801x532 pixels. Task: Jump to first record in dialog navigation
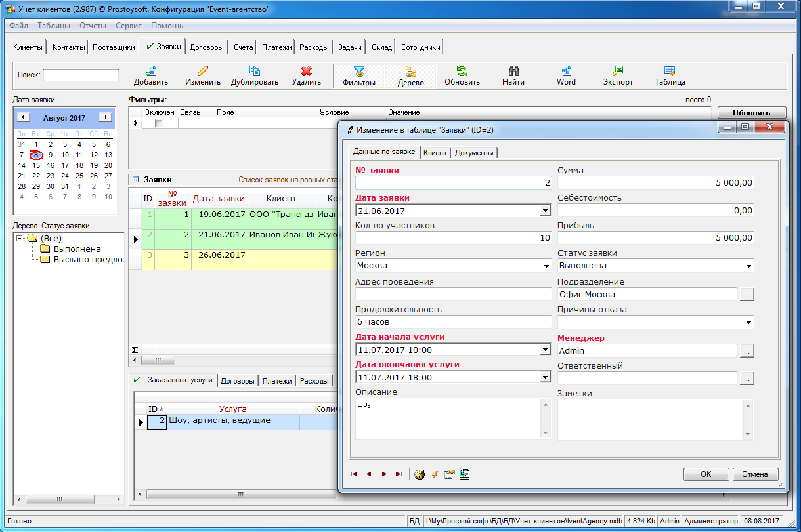click(x=354, y=474)
